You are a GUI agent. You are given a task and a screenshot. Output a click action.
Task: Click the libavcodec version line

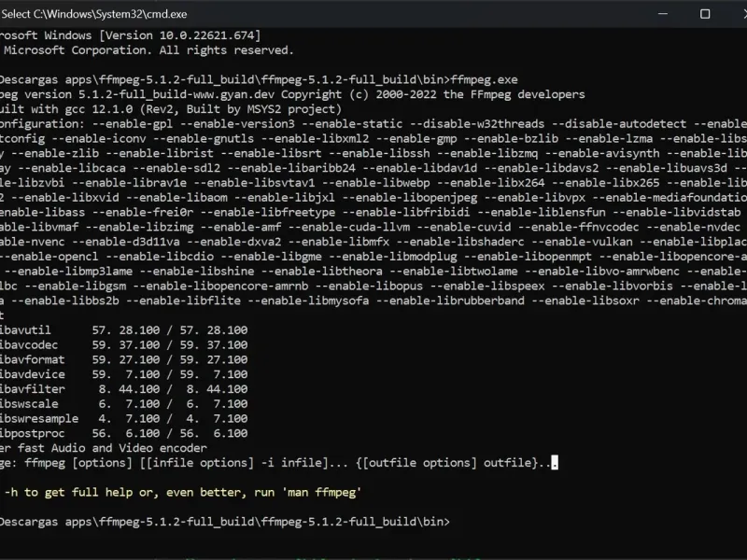click(121, 345)
